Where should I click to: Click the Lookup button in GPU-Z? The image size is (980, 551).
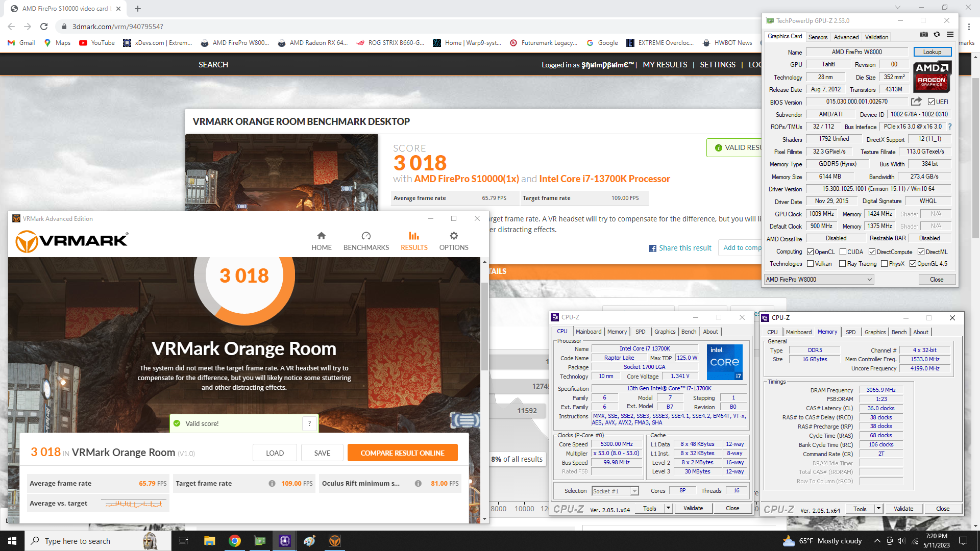(932, 52)
